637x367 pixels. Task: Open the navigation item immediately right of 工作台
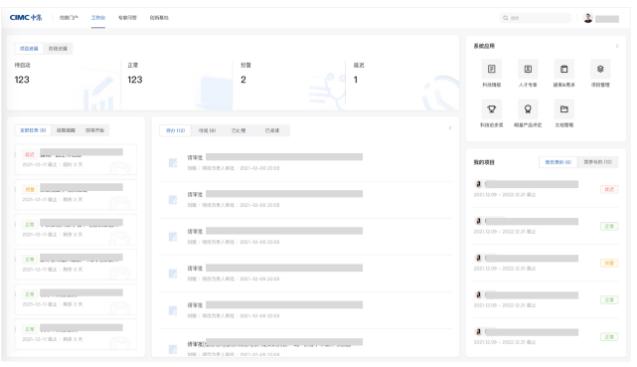(127, 18)
